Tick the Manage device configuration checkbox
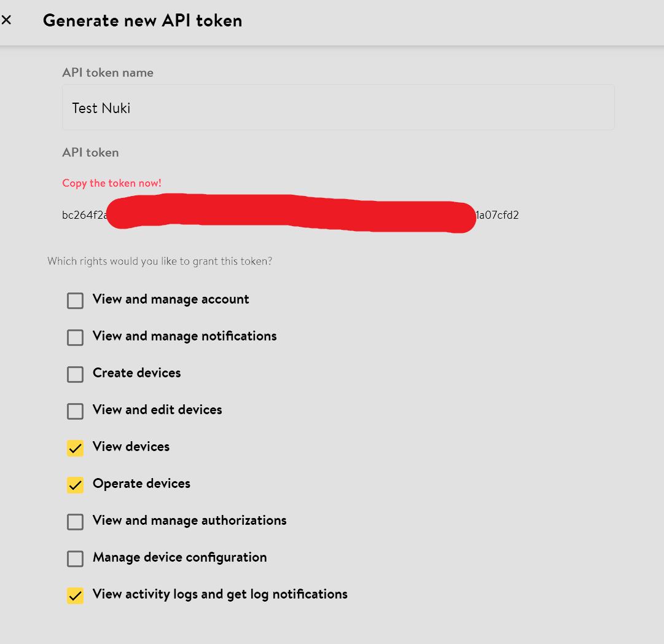The width and height of the screenshot is (664, 644). [x=75, y=559]
